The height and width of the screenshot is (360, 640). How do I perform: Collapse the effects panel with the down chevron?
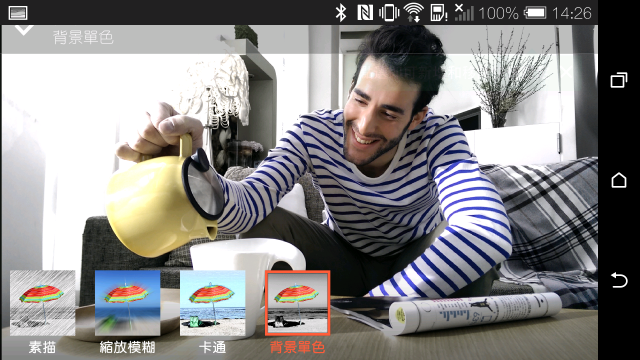24,30
